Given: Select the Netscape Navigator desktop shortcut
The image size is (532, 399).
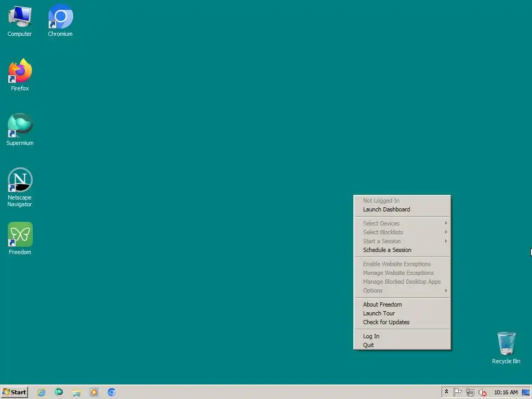Looking at the screenshot, I should point(20,187).
